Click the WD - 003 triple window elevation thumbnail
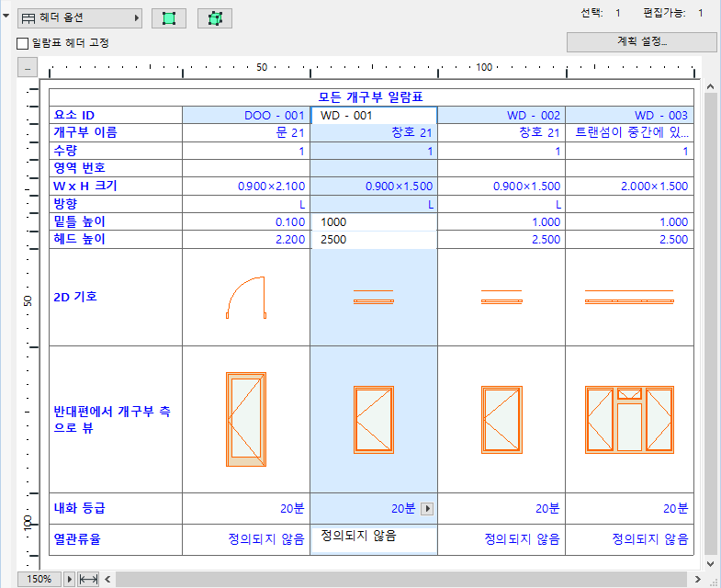This screenshot has width=721, height=588. (629, 420)
